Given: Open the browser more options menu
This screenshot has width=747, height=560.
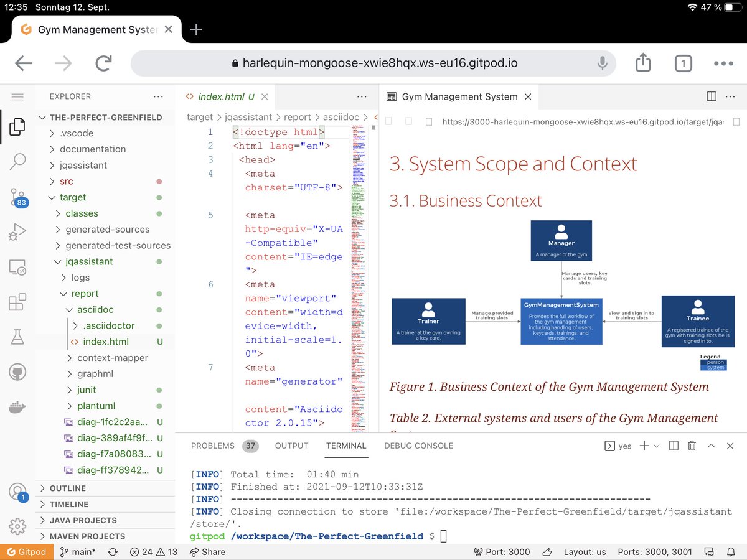Looking at the screenshot, I should coord(723,63).
